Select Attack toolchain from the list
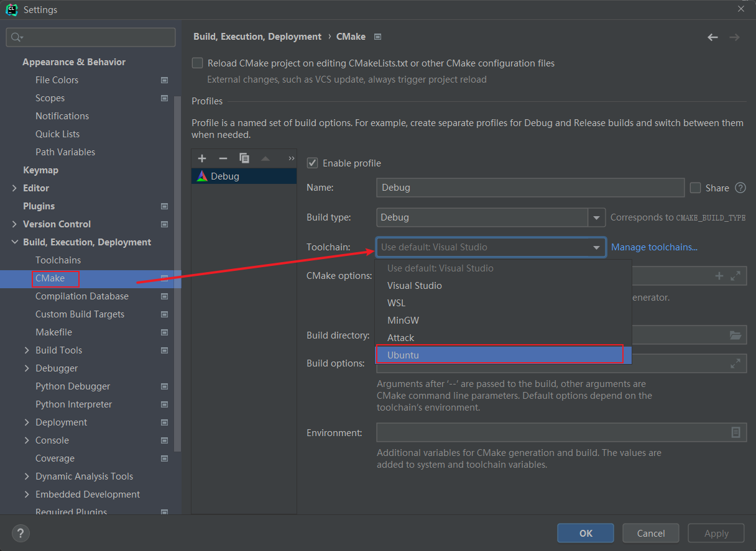Screen dimensions: 756x551 point(504,338)
